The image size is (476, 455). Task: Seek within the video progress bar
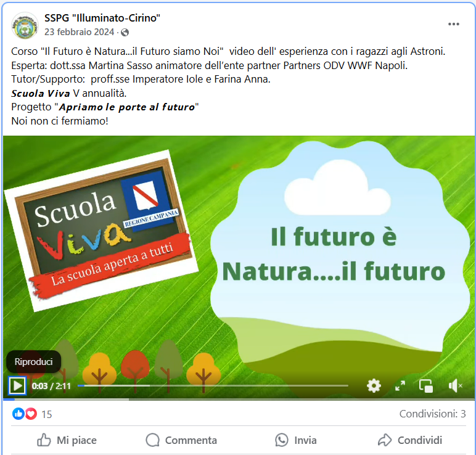coord(213,386)
